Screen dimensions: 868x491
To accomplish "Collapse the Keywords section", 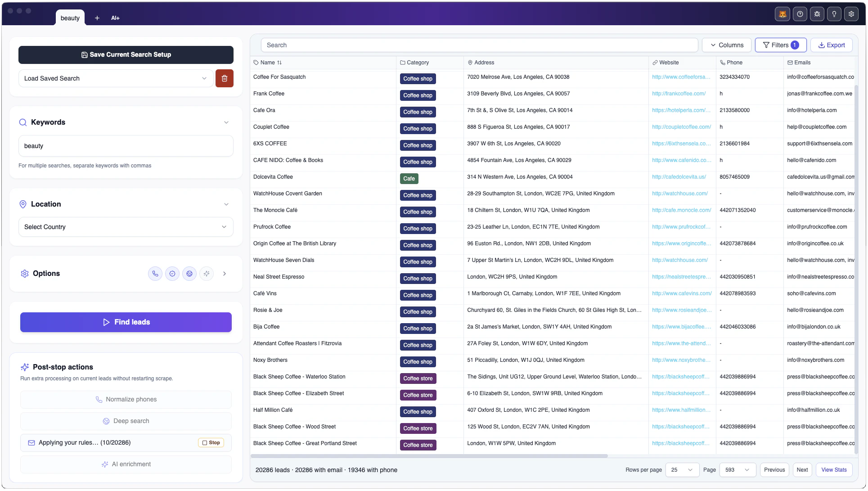I will point(226,122).
